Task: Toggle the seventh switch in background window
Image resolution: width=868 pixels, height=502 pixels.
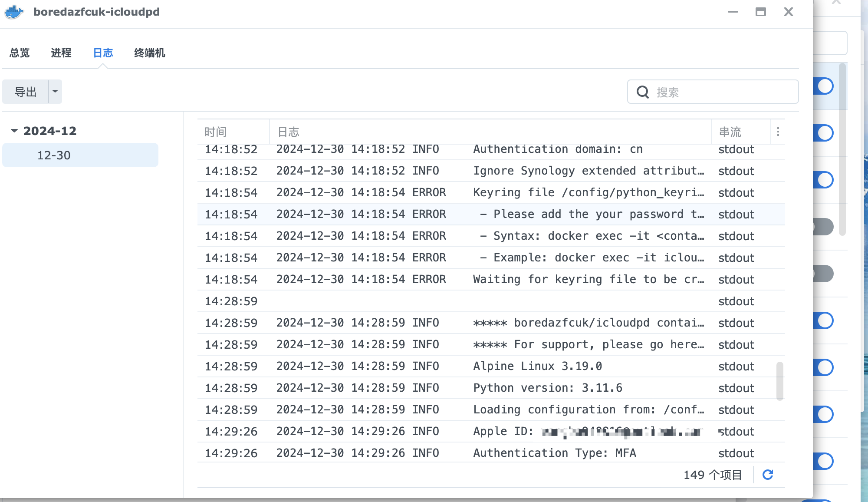Action: click(823, 367)
